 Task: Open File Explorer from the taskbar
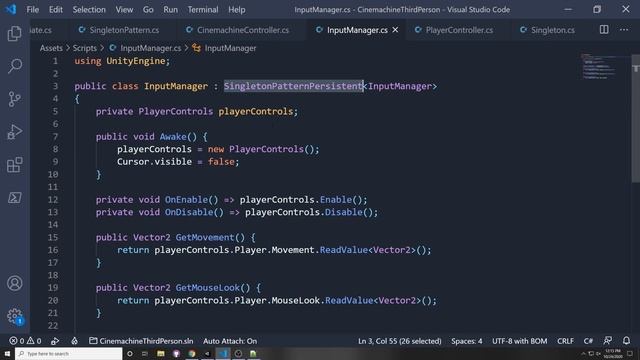[161, 353]
